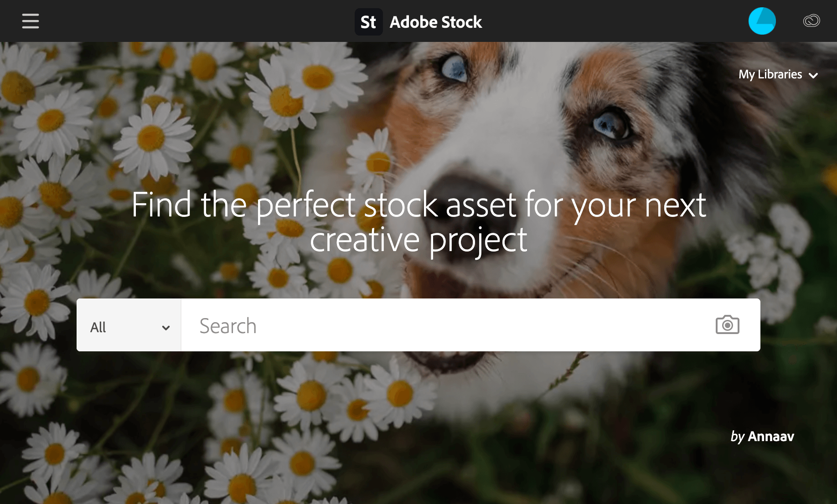Click the St Adobe Stock logo icon
Screen dimensions: 837x504
368,22
